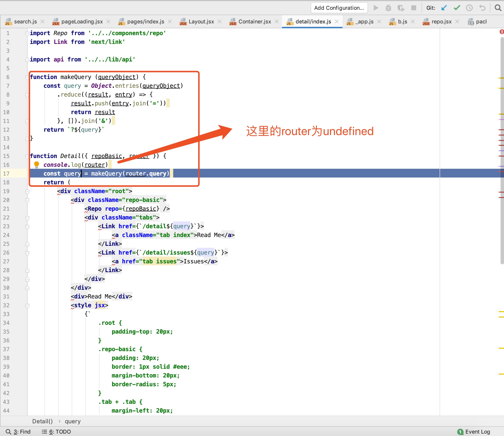This screenshot has width=504, height=436.
Task: Switch to the repo.jsx tab
Action: coord(441,22)
